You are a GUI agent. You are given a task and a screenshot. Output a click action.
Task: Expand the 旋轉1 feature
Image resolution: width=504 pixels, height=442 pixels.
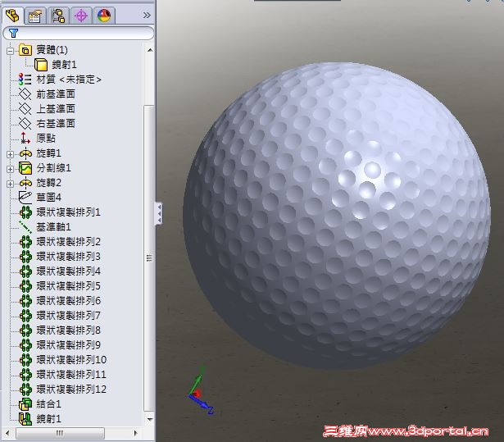coord(11,154)
